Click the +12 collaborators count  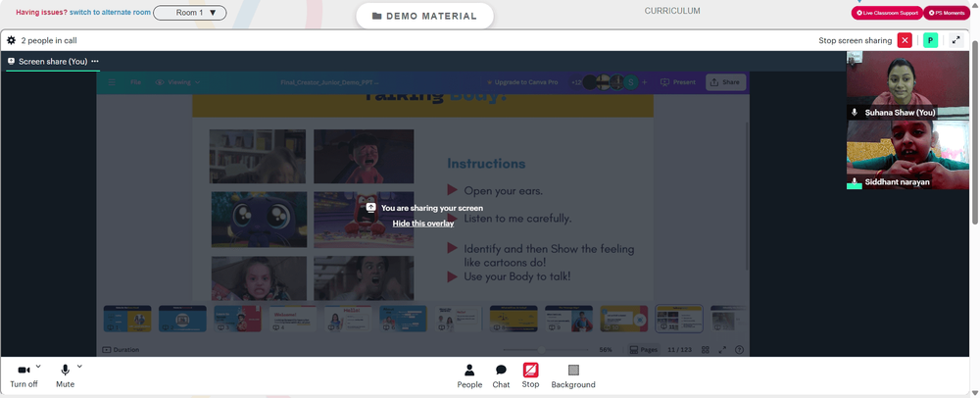(x=575, y=82)
